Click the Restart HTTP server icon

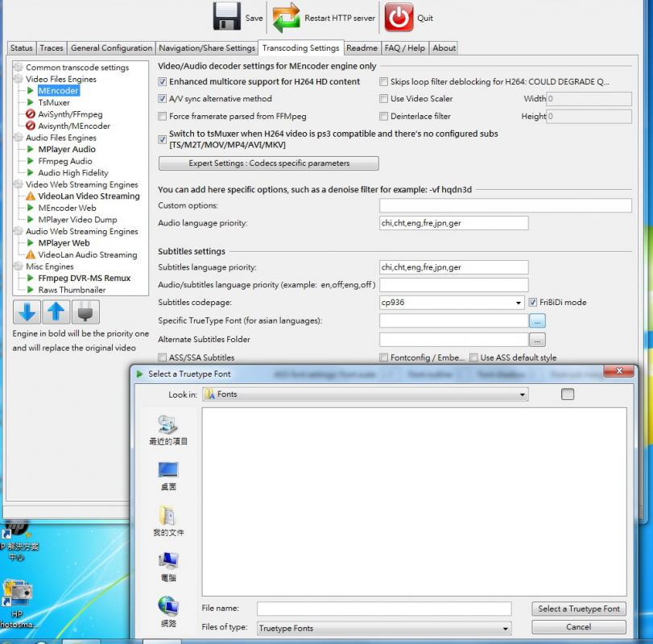pyautogui.click(x=287, y=17)
